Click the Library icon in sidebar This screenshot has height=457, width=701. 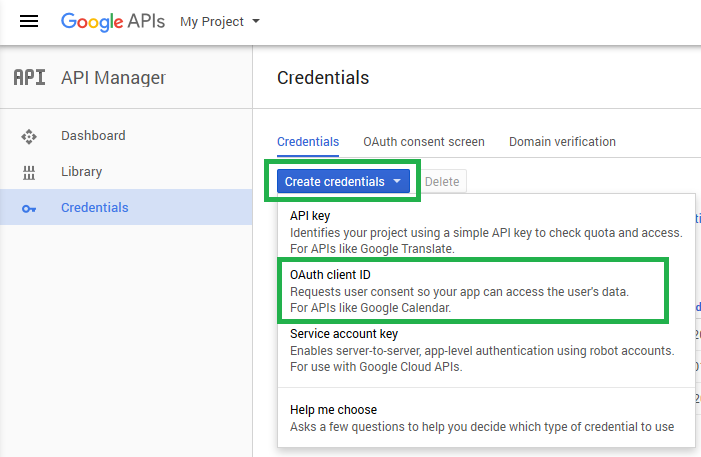[29, 172]
